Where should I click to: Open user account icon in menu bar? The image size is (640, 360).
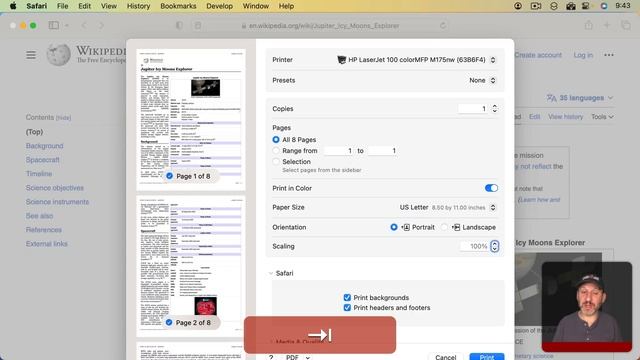(518, 6)
